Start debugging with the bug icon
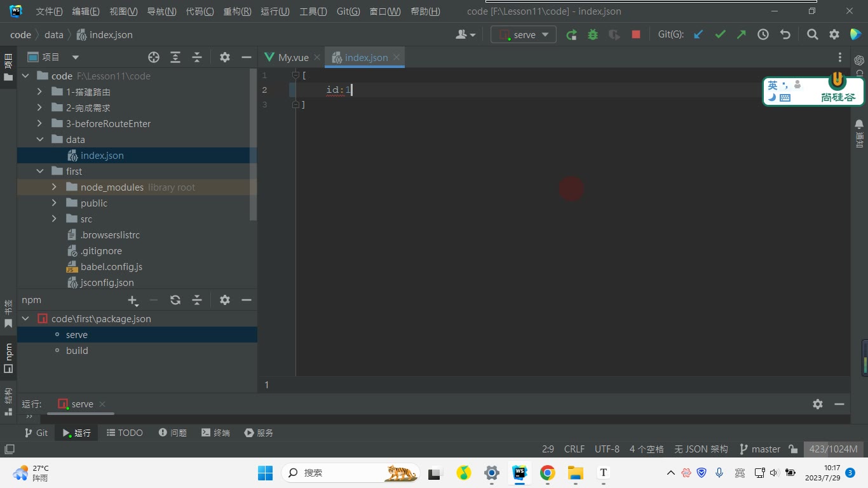The image size is (868, 488). (593, 35)
